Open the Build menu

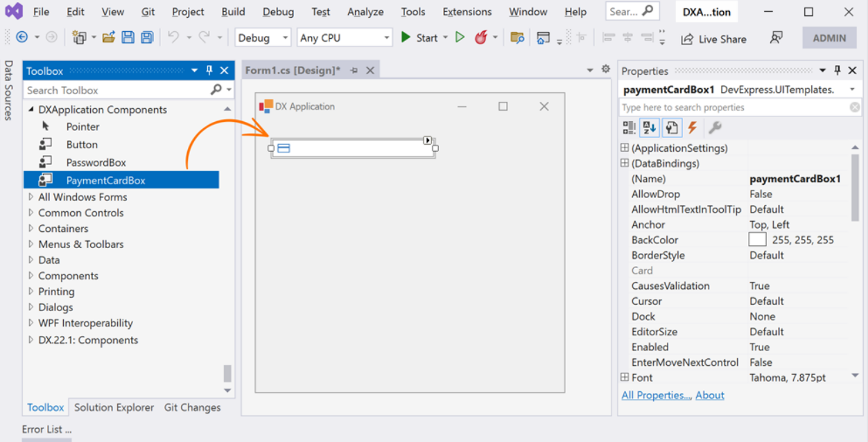[x=233, y=12]
